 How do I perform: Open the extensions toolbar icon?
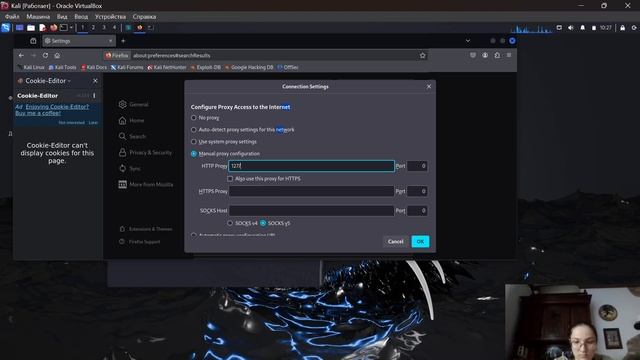497,55
